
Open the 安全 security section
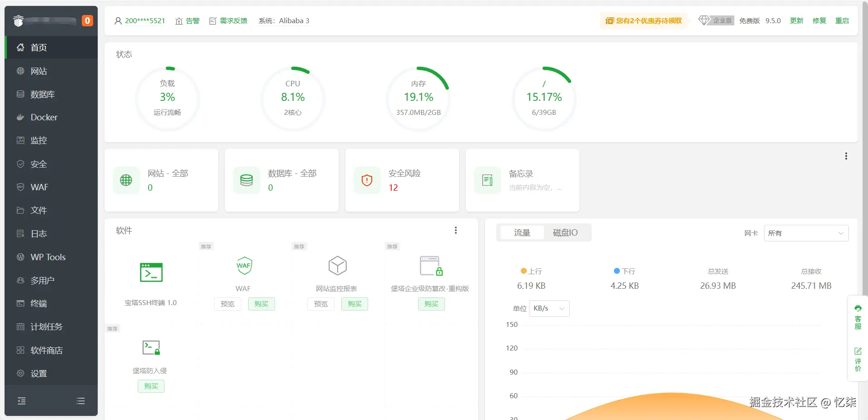point(51,164)
